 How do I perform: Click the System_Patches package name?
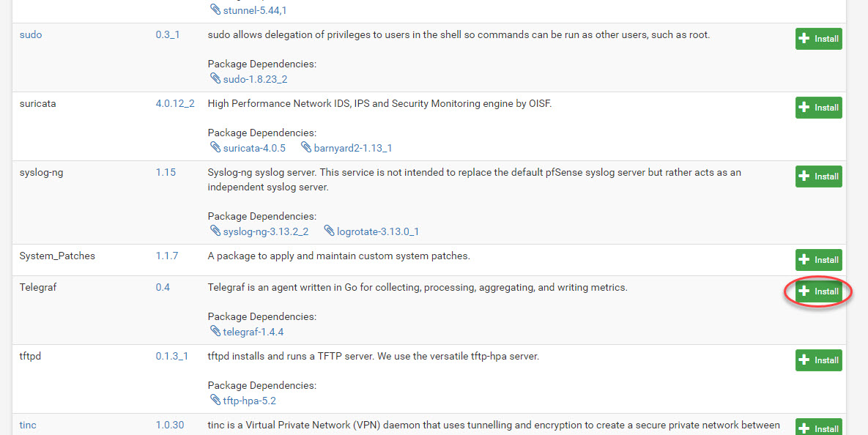(57, 256)
